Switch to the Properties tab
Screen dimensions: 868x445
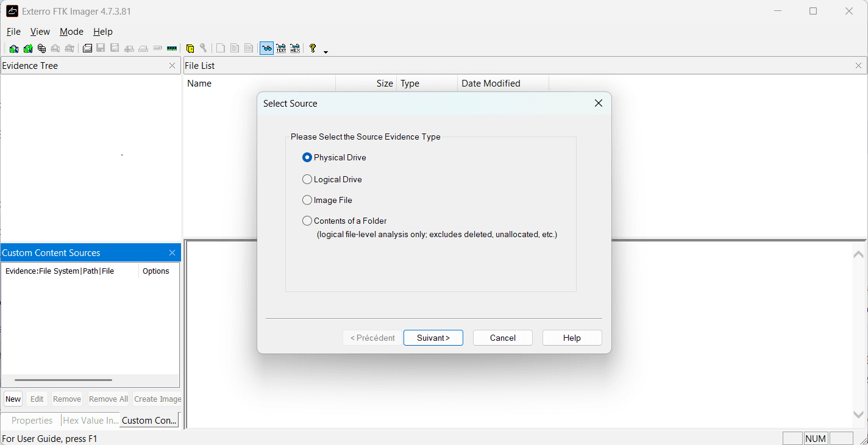pos(32,420)
